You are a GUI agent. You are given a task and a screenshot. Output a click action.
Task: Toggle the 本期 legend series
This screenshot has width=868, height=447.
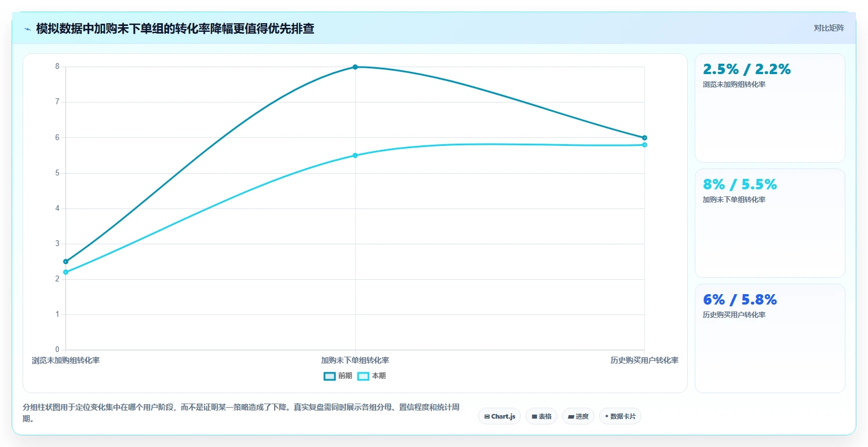click(371, 376)
